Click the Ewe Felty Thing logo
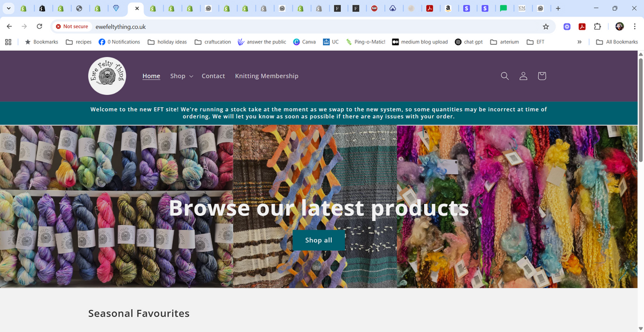The image size is (644, 332). click(x=107, y=76)
